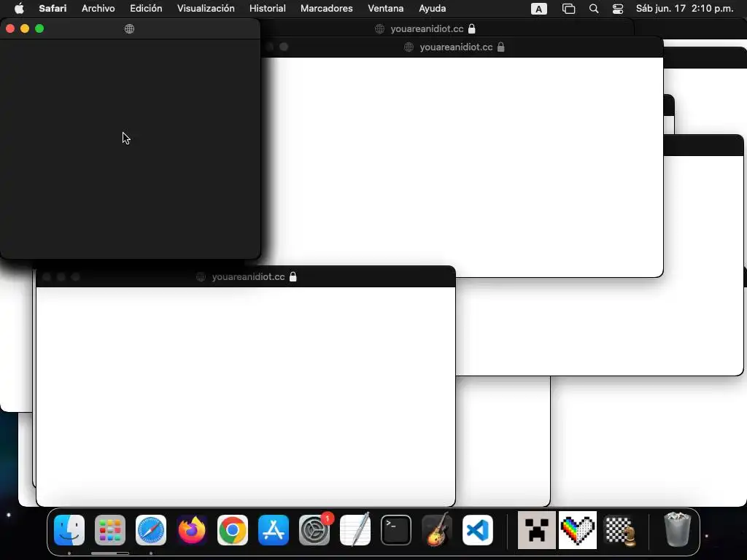
Task: Minimize the dark front Safari window
Action: [25, 28]
